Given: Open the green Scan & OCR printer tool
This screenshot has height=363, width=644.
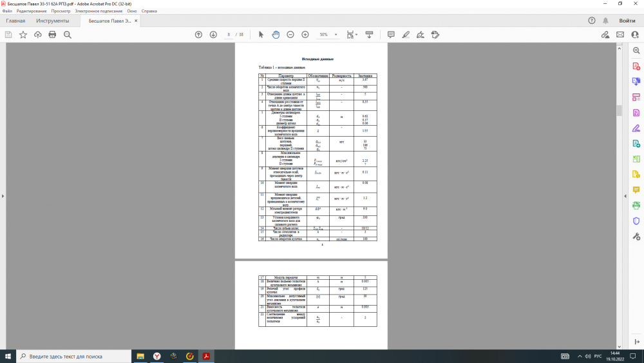Looking at the screenshot, I should (636, 205).
